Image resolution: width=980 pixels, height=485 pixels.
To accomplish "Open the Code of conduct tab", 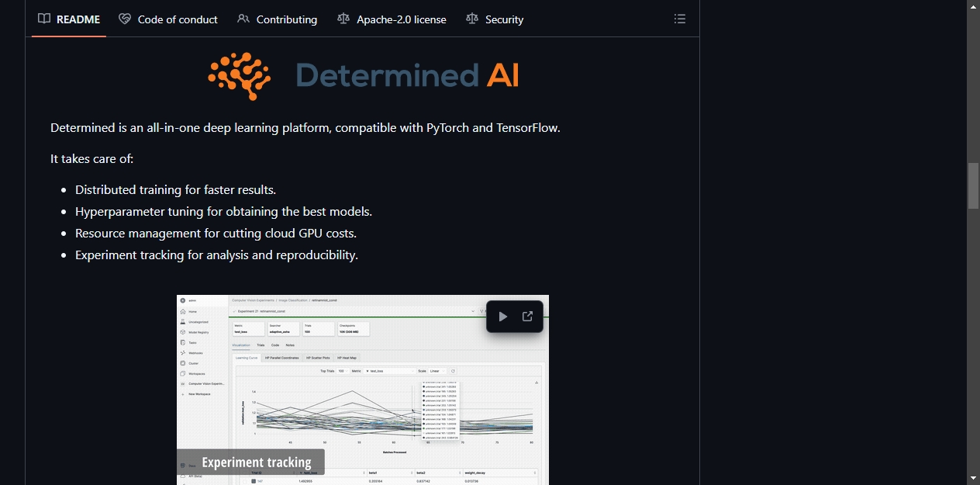I will (x=168, y=19).
